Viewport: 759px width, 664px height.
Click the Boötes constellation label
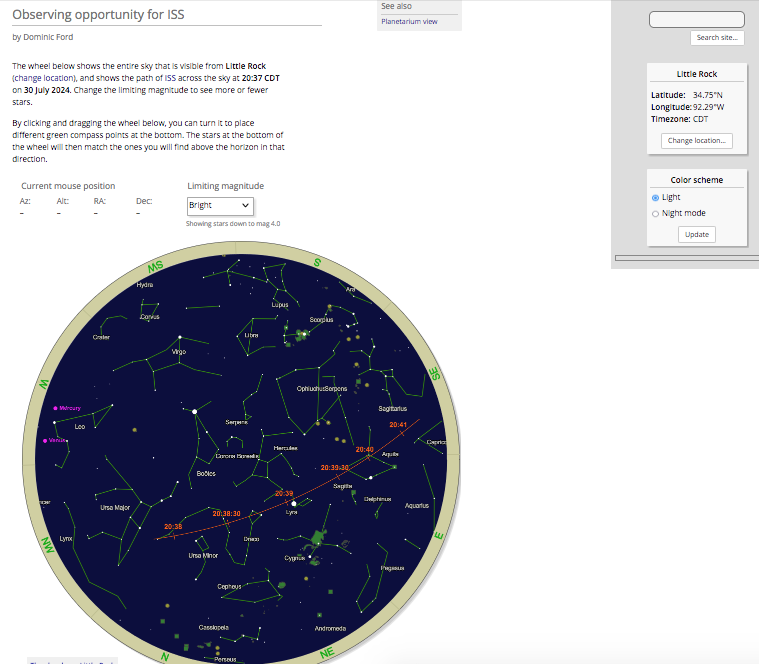(206, 474)
